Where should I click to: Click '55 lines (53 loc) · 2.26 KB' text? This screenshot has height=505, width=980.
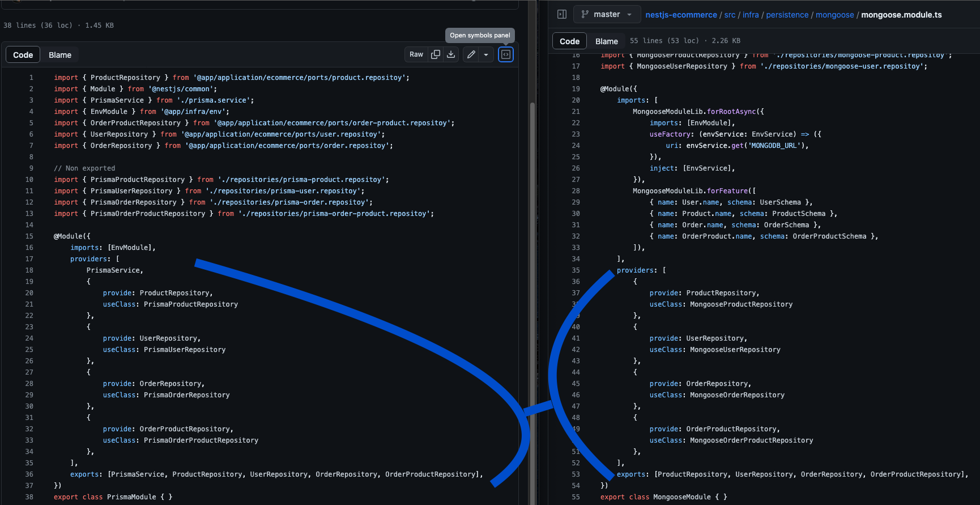(685, 41)
